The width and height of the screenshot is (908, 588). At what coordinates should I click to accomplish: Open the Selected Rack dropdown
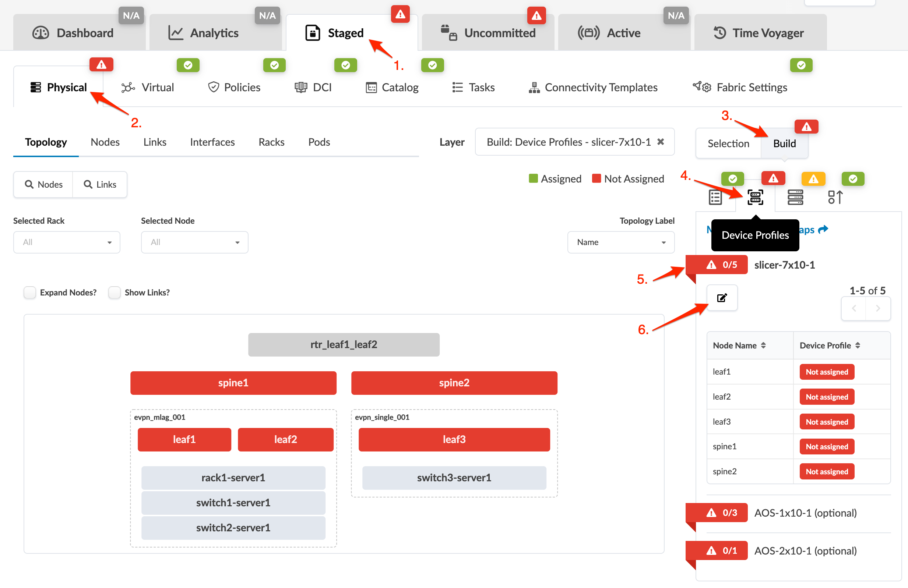point(67,242)
